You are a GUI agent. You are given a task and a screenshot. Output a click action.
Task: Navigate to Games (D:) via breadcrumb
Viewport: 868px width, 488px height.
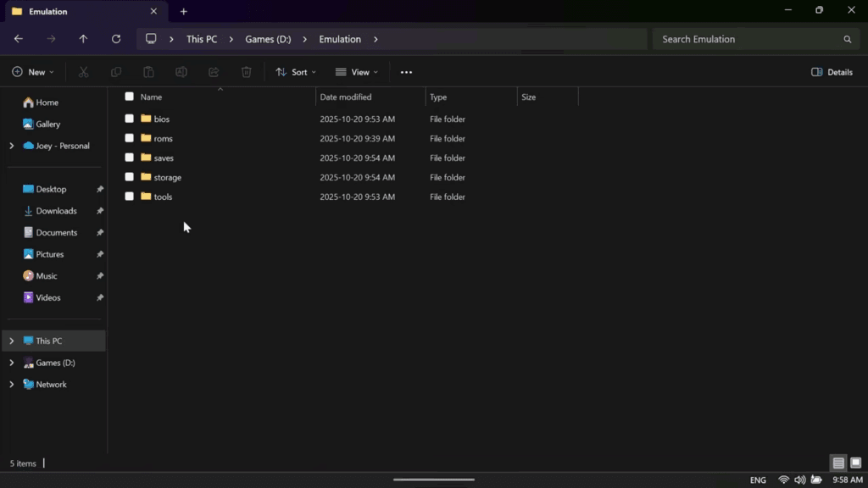tap(268, 38)
